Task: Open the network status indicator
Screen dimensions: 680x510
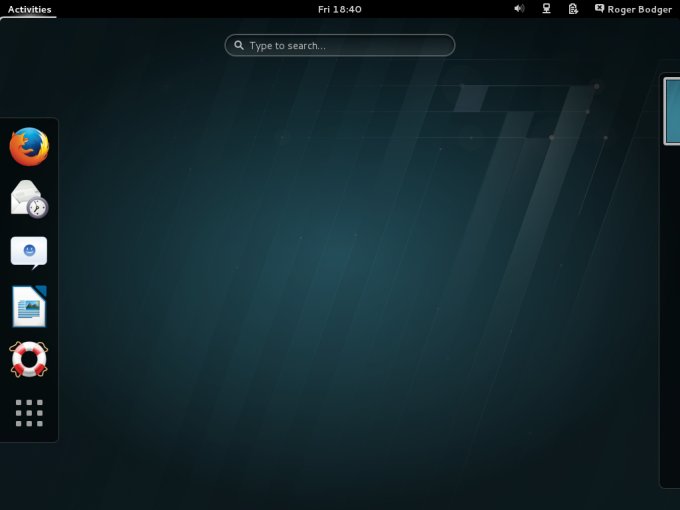Action: pos(546,9)
